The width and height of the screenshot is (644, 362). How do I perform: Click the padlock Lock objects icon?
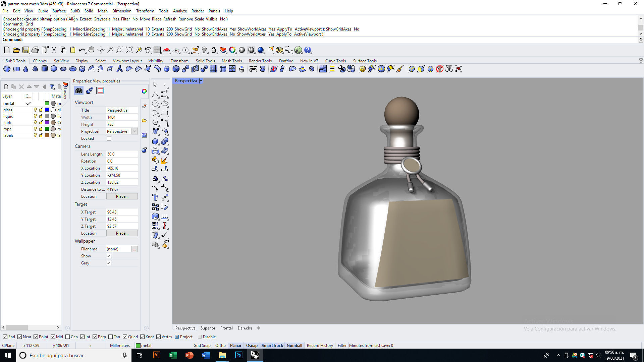[x=214, y=50]
